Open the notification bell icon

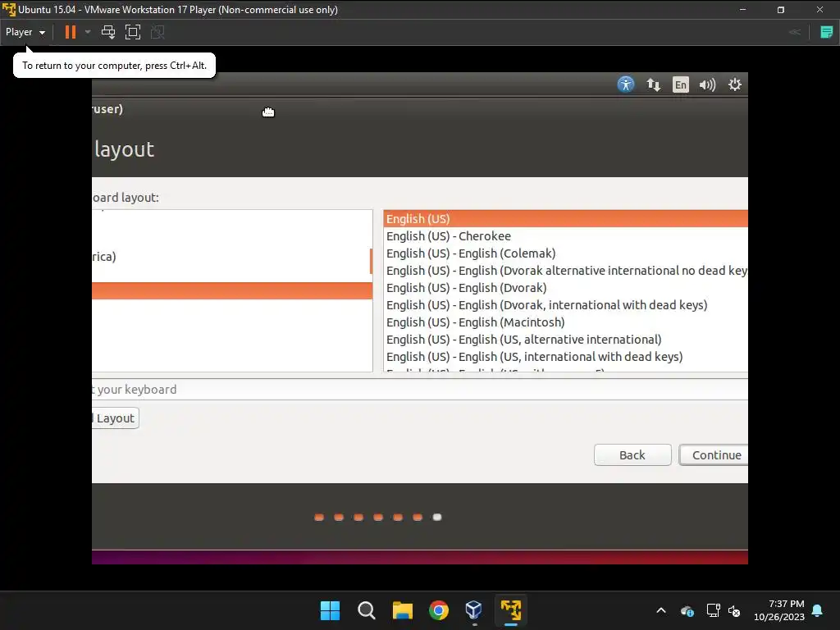(x=818, y=610)
